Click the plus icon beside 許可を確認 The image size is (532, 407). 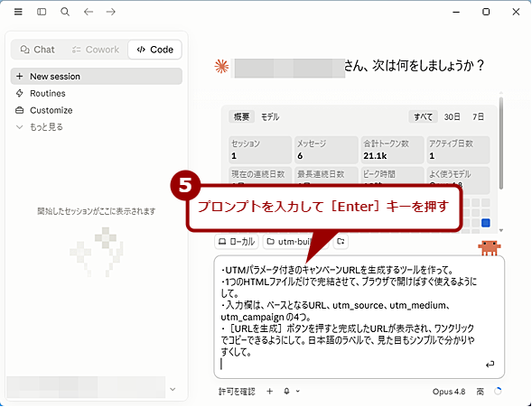coord(270,392)
